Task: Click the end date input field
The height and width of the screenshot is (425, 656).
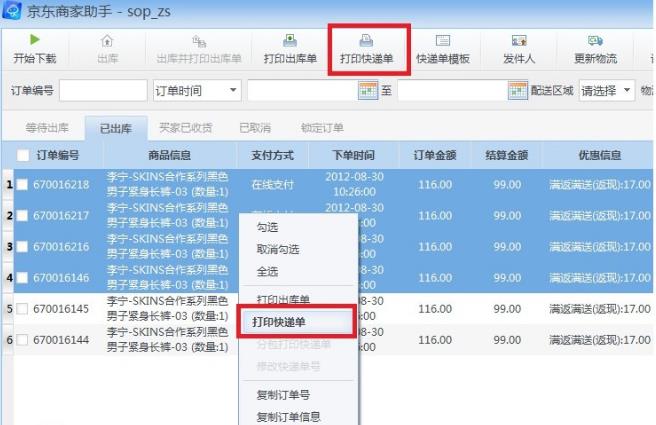Action: pos(453,90)
